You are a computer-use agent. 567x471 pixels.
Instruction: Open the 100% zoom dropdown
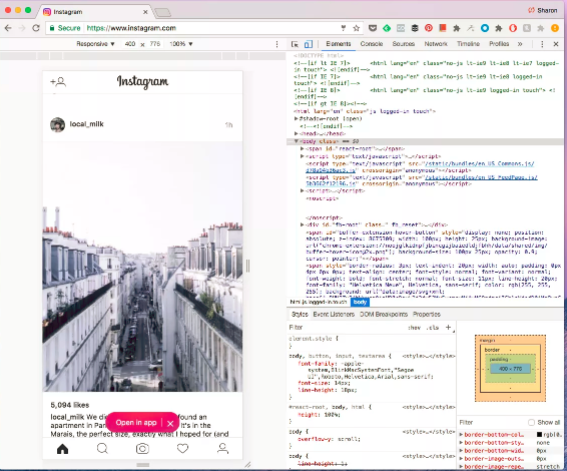tap(181, 44)
